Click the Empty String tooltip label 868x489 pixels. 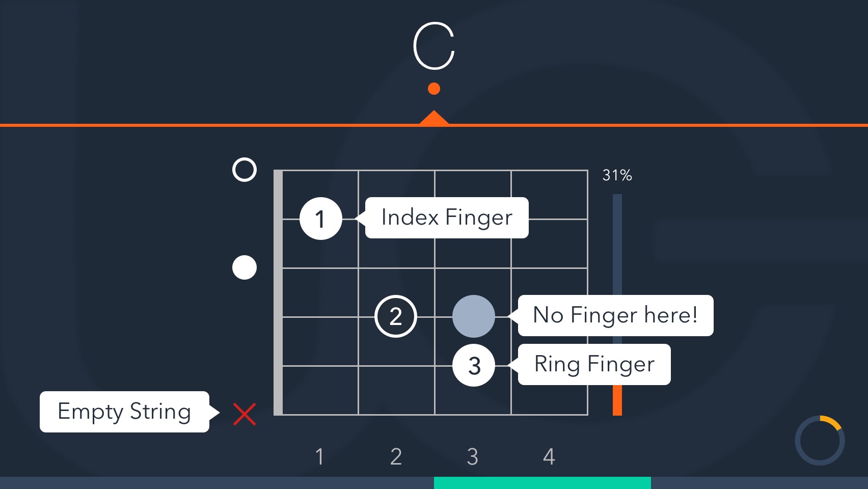124,412
